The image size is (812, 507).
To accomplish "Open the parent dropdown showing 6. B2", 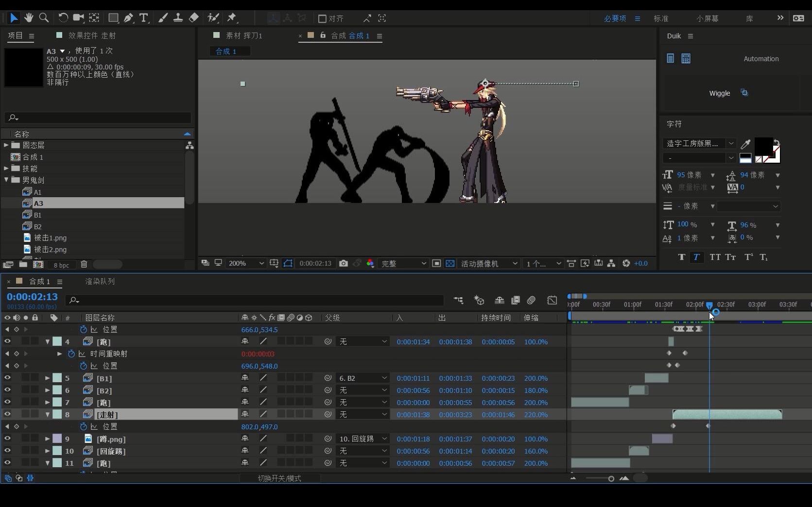I will (363, 378).
